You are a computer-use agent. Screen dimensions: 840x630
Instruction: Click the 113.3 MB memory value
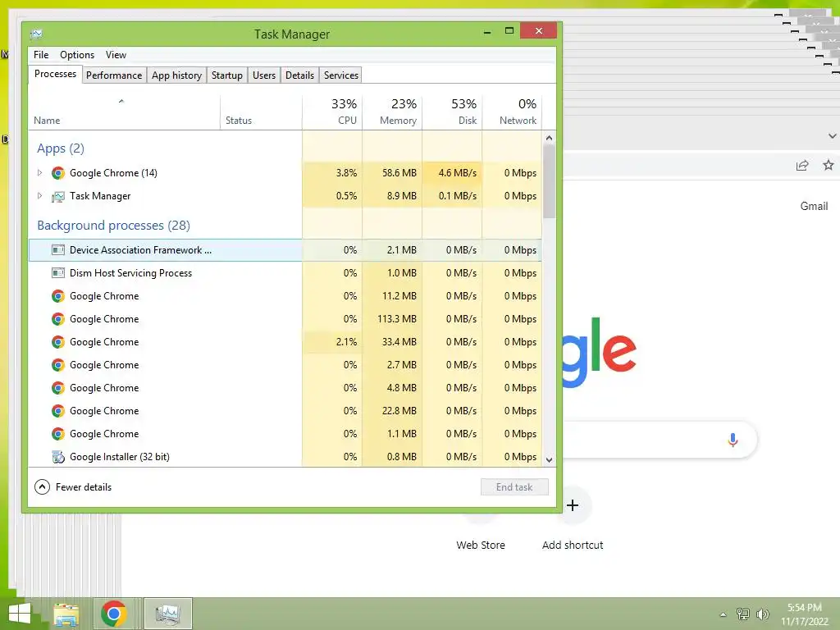(396, 319)
